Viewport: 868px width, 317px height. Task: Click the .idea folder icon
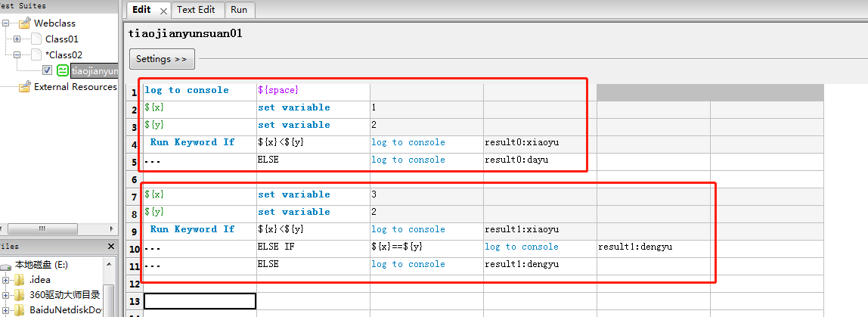coord(20,280)
